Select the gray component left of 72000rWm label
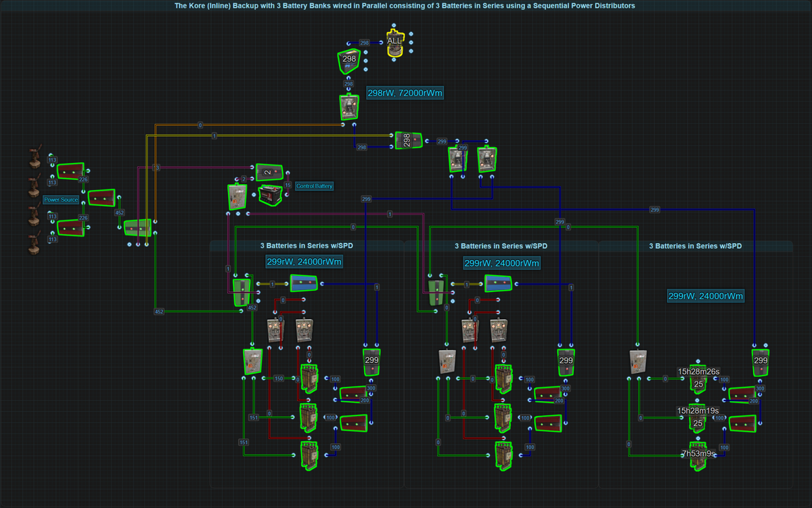Screen dimensions: 812x508 (348, 107)
